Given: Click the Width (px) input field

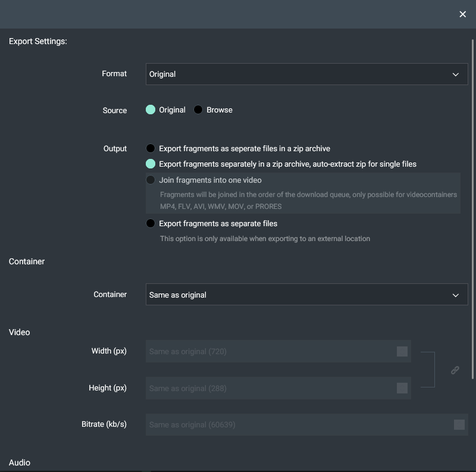Looking at the screenshot, I should [x=278, y=351].
